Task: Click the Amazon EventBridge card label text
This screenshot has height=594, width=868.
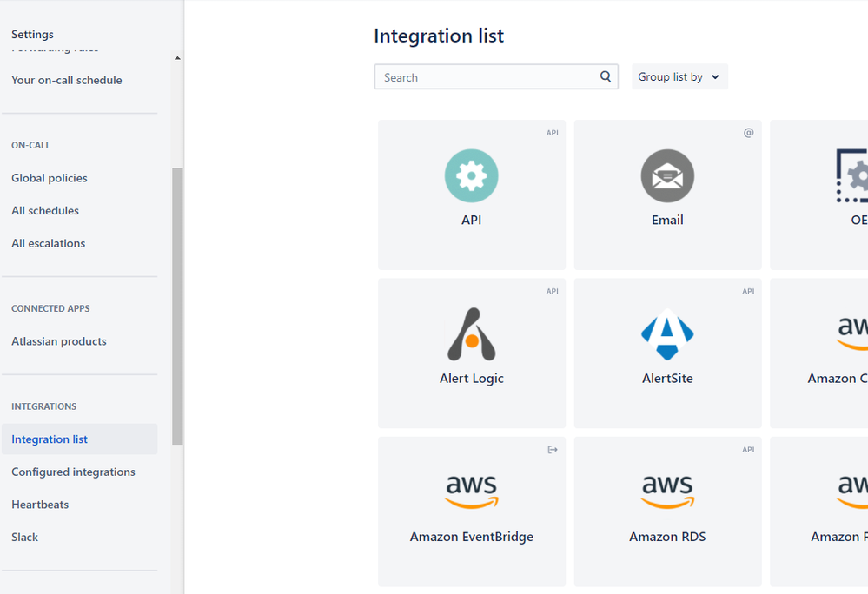Action: [x=472, y=537]
